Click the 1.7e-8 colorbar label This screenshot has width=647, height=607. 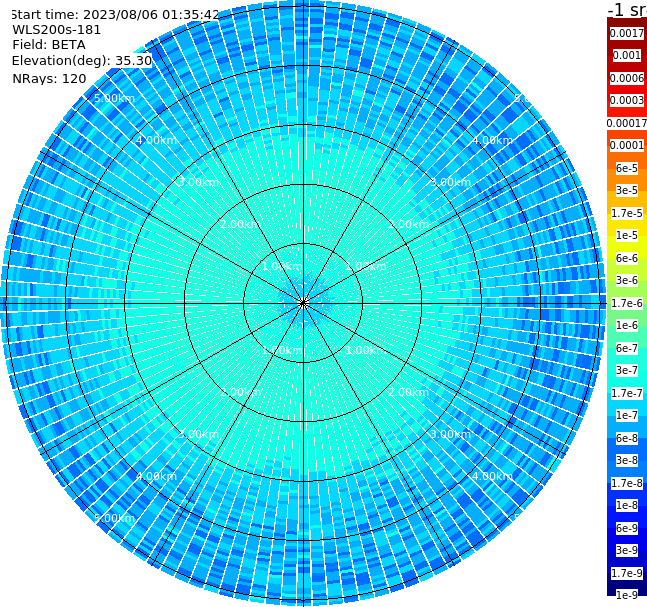coord(627,483)
